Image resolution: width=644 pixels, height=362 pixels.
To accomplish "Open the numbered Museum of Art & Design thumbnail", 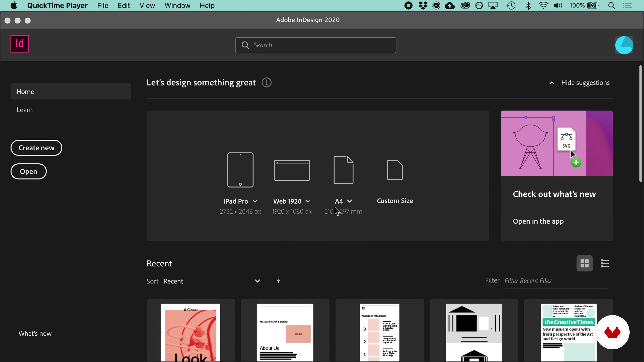I will coord(380,333).
